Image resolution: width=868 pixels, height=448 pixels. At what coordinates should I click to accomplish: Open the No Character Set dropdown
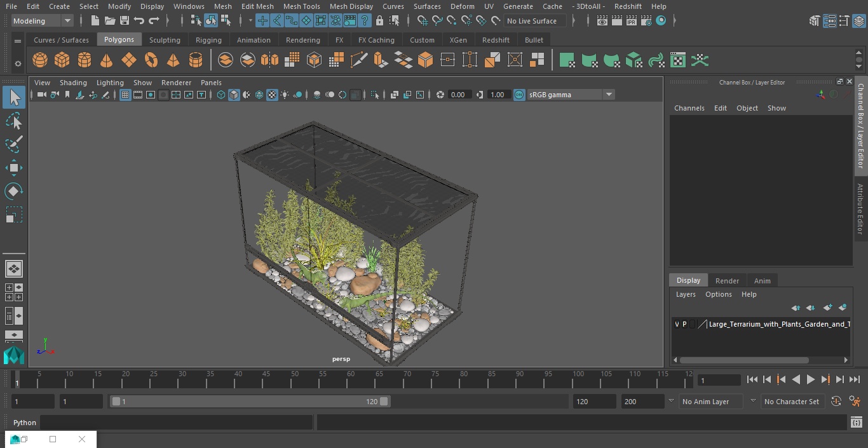(x=792, y=402)
